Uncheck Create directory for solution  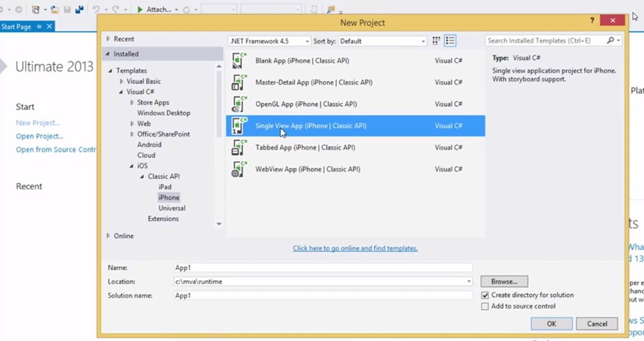tap(485, 295)
